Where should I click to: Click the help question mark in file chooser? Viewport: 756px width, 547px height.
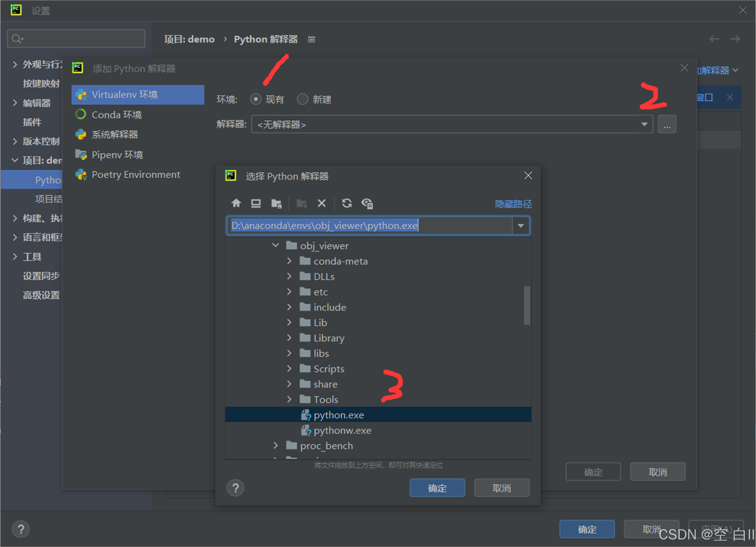click(235, 488)
